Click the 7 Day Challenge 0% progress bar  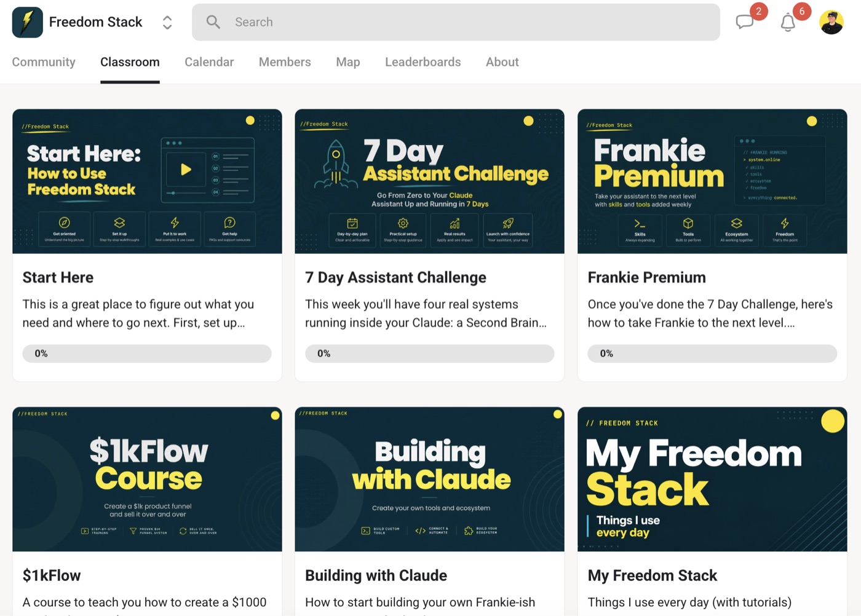(429, 353)
